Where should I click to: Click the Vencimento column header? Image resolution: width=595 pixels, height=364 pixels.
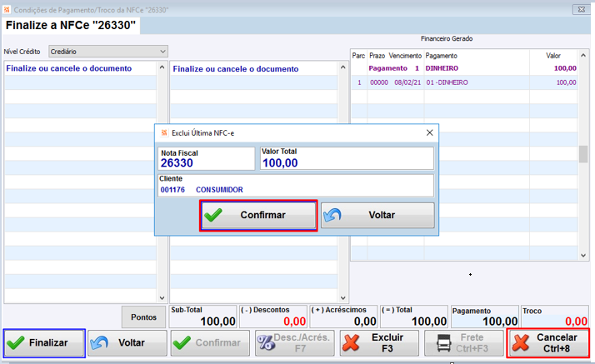[x=405, y=56]
